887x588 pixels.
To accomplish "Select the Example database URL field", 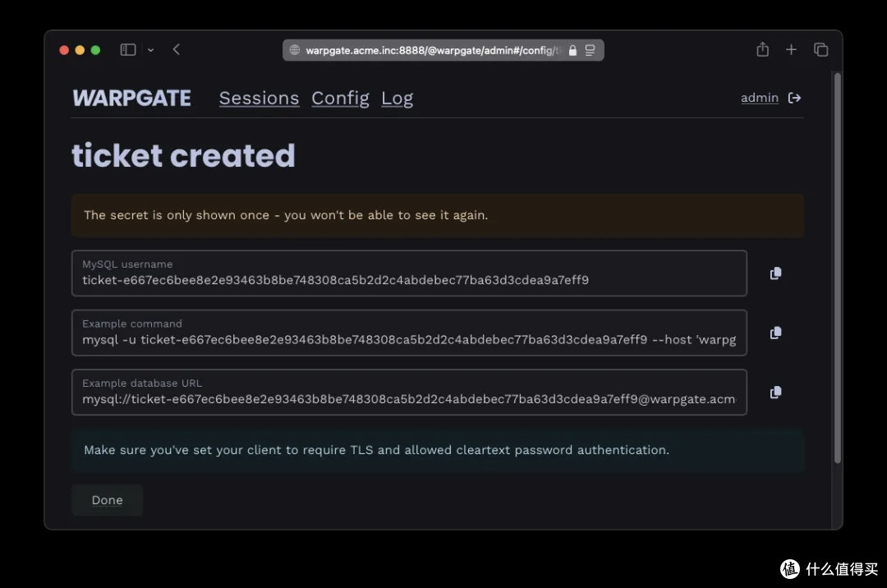I will [409, 393].
